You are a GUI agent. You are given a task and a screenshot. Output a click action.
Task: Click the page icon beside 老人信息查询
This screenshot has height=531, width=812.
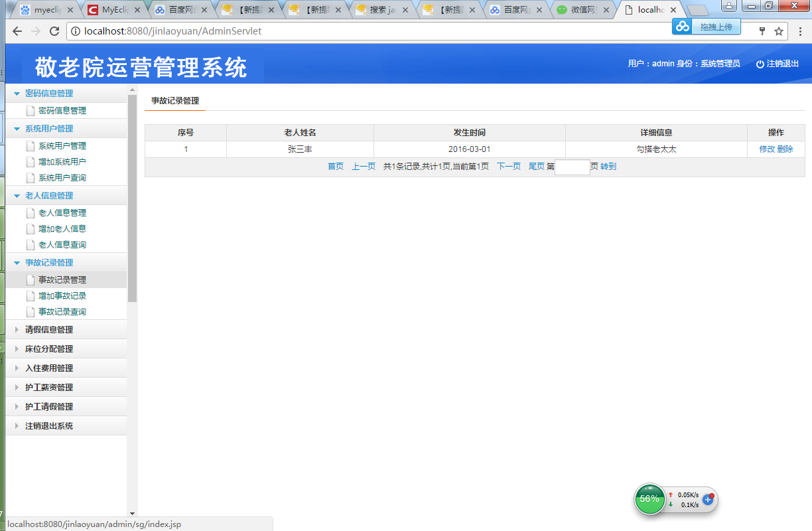[x=30, y=245]
